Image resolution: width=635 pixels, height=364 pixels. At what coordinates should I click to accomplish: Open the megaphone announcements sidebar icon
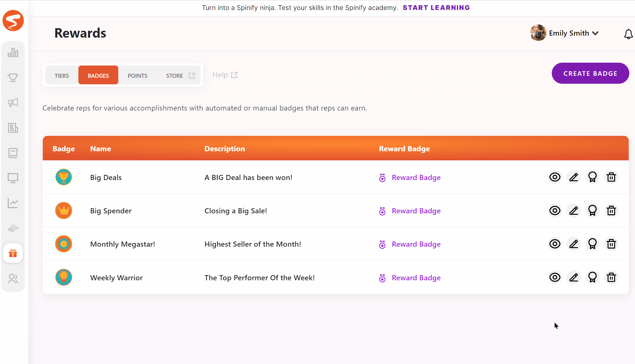click(x=13, y=103)
